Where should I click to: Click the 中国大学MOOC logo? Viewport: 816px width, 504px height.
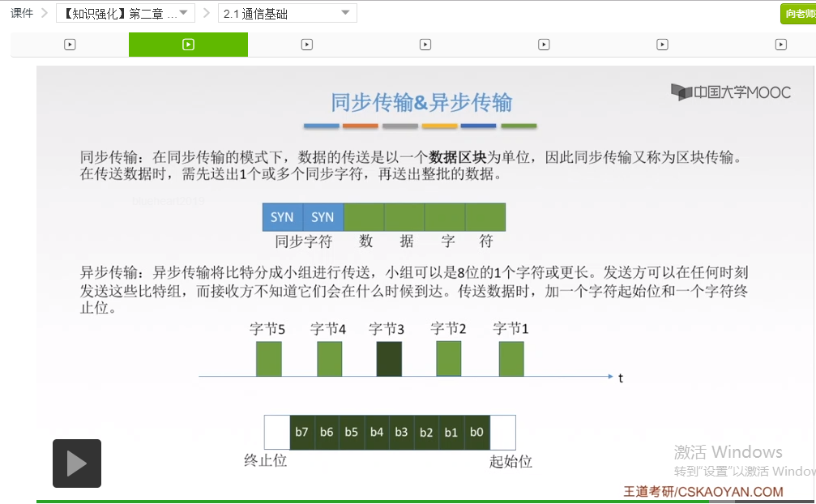730,92
